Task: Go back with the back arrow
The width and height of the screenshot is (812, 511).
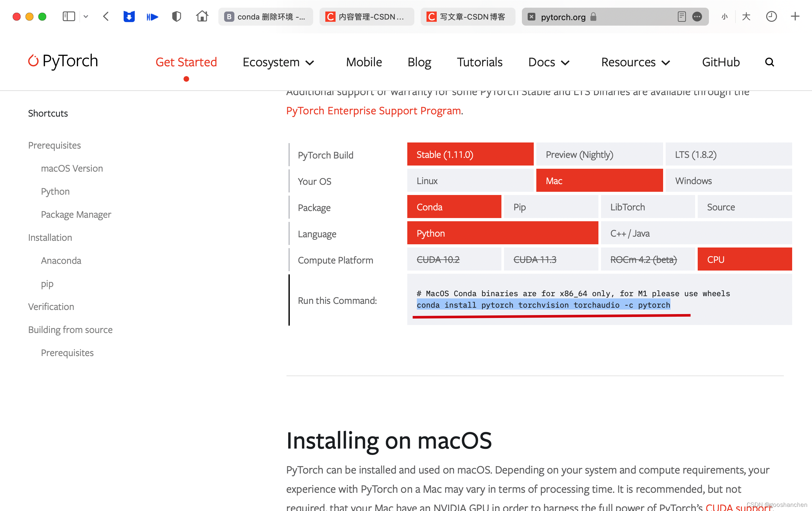Action: (106, 17)
